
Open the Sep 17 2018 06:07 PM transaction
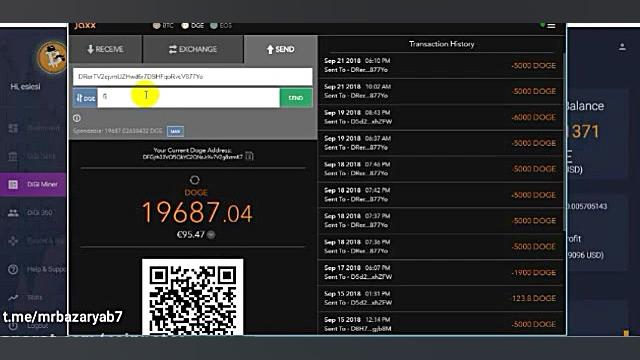(440, 272)
